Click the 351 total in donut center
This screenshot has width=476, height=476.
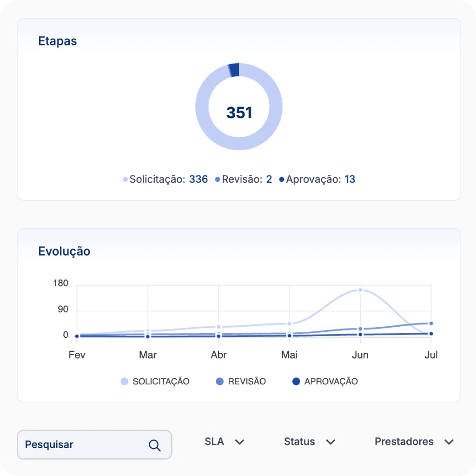coord(239,113)
